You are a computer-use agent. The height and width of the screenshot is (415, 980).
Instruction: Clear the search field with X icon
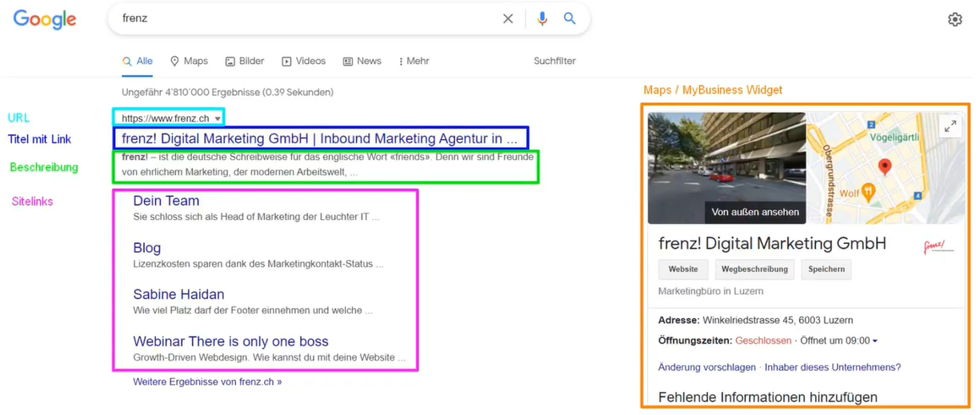(x=508, y=18)
